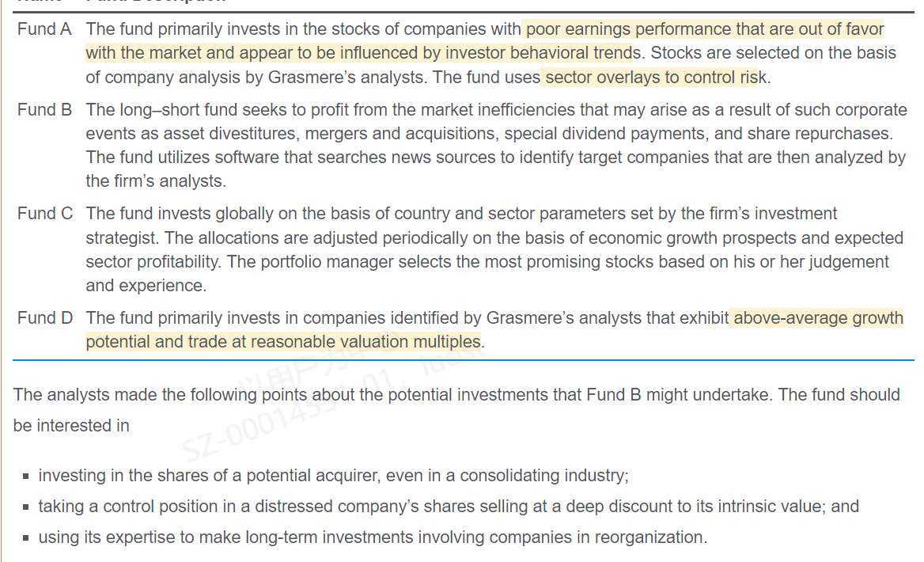Screen dimensions: 924x562
Task: Click the 'potential acquirer' bullet point
Action: (x=332, y=476)
